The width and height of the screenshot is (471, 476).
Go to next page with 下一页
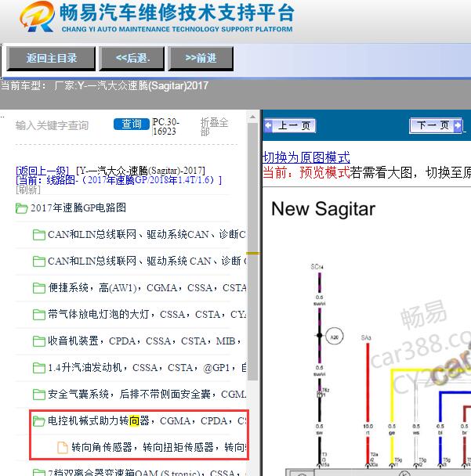[x=436, y=125]
